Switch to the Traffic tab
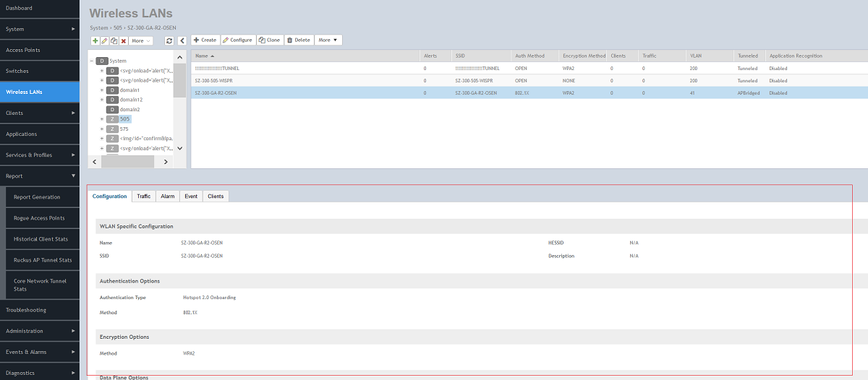868x380 pixels. (x=144, y=197)
